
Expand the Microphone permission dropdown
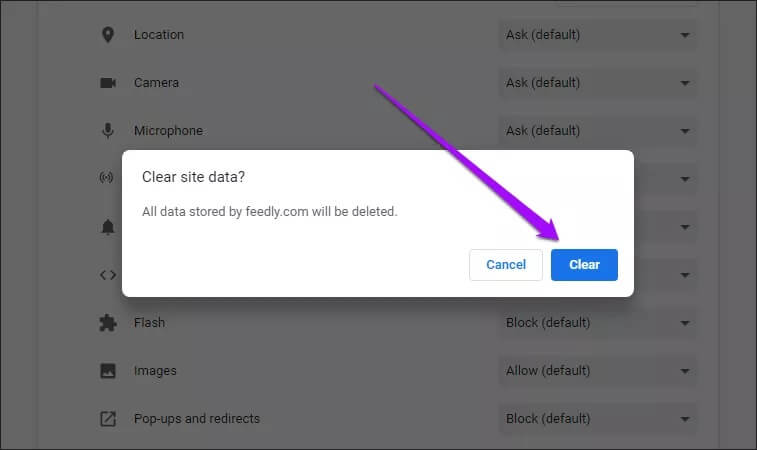pyautogui.click(x=597, y=131)
